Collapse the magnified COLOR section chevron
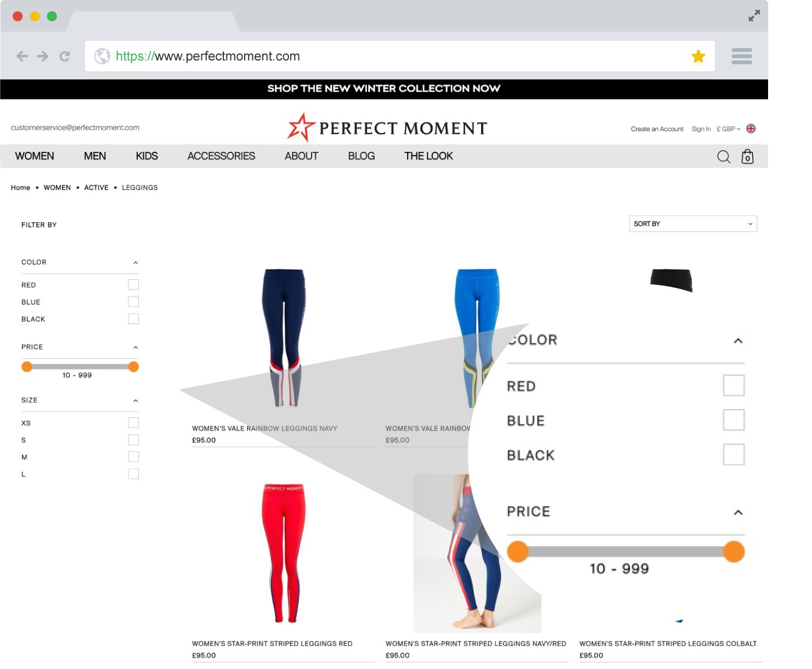Image resolution: width=812 pixels, height=669 pixels. pos(738,341)
